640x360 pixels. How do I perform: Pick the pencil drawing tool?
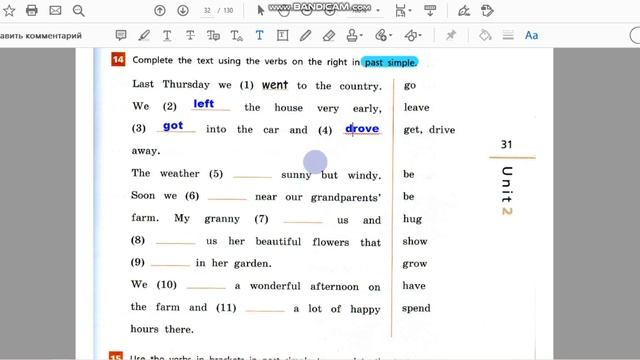[x=305, y=36]
